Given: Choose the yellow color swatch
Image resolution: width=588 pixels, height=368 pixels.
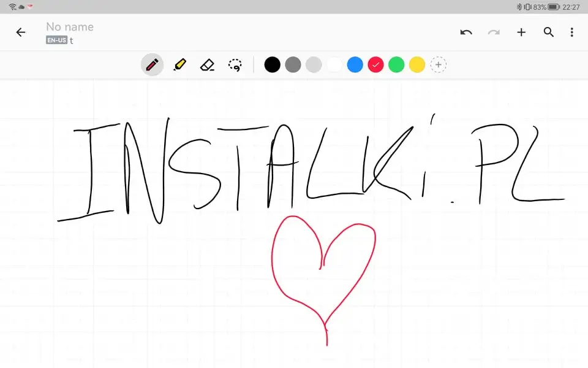Looking at the screenshot, I should (x=417, y=64).
